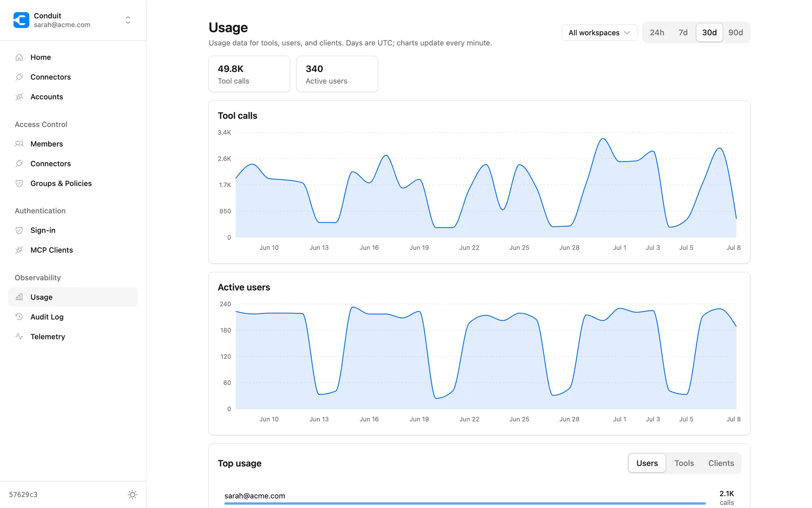This screenshot has width=812, height=508.
Task: Click the 3.4K axis label
Action: pos(224,132)
